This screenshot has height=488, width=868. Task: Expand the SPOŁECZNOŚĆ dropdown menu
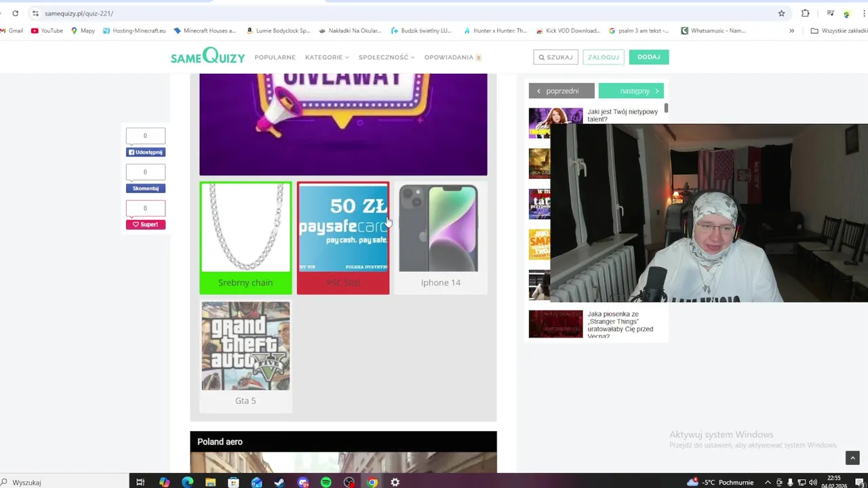[x=387, y=57]
